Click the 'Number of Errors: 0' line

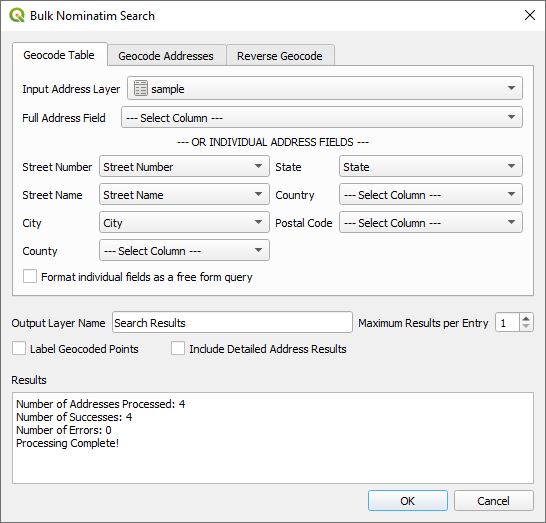coord(64,430)
